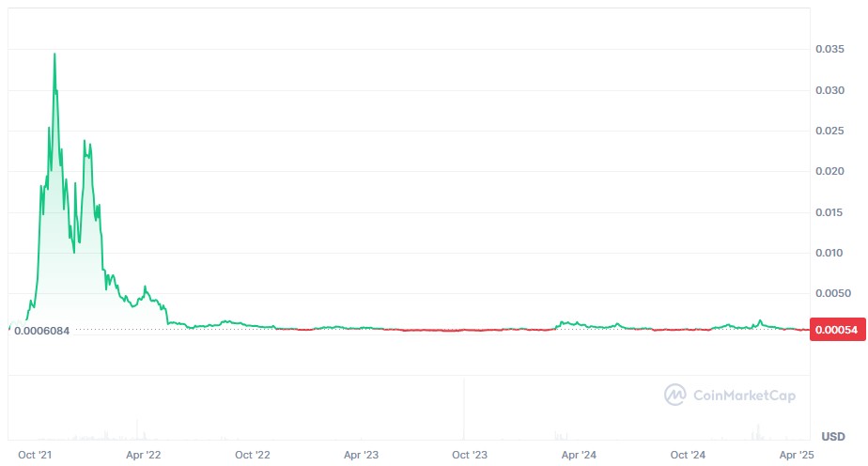This screenshot has height=466, width=868.
Task: Click the 0.0006084 starting price label
Action: click(x=41, y=331)
